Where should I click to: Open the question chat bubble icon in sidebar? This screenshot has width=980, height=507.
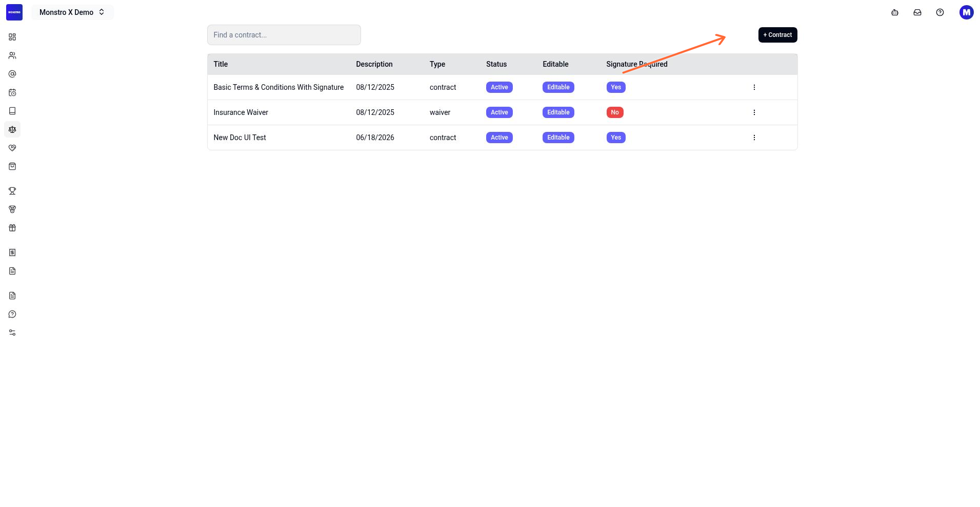(x=12, y=314)
